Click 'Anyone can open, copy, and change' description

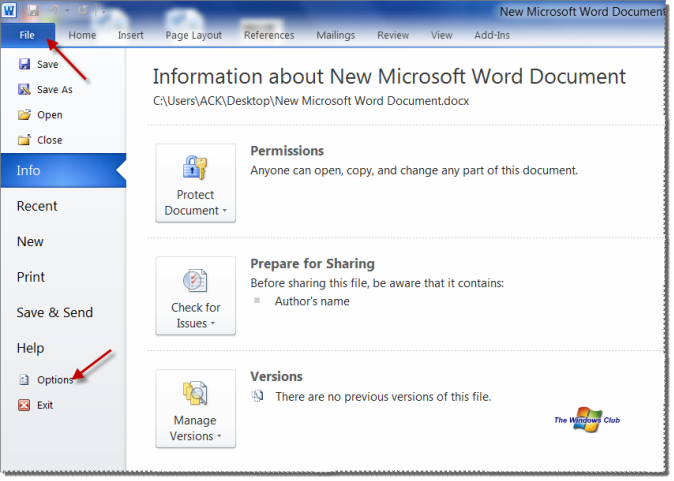pyautogui.click(x=414, y=171)
